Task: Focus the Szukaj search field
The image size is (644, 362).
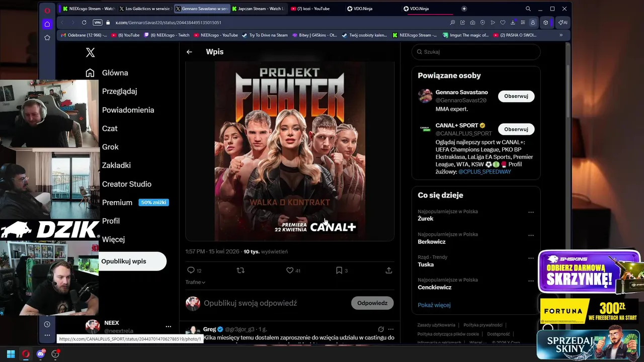Action: pyautogui.click(x=476, y=52)
